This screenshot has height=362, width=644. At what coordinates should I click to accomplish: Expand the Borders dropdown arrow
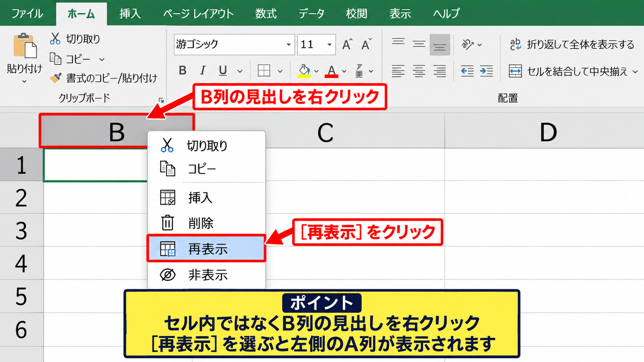[280, 71]
